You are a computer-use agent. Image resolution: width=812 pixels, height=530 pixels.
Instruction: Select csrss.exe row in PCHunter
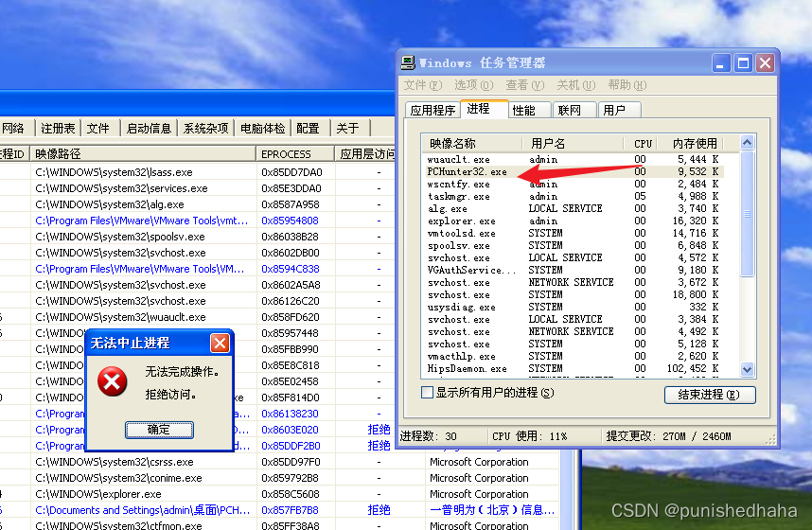pyautogui.click(x=279, y=462)
